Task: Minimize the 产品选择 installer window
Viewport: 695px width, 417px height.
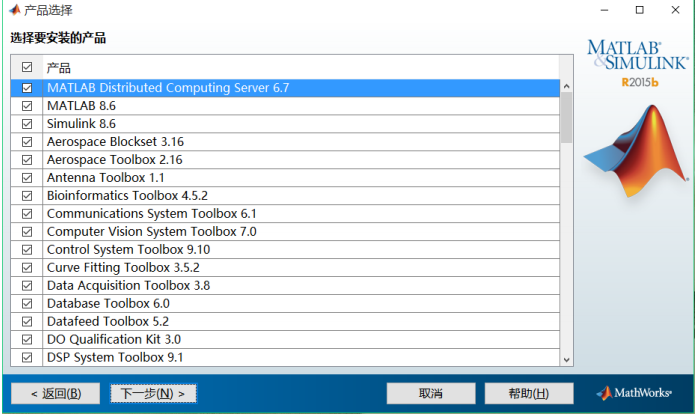Action: tap(605, 10)
